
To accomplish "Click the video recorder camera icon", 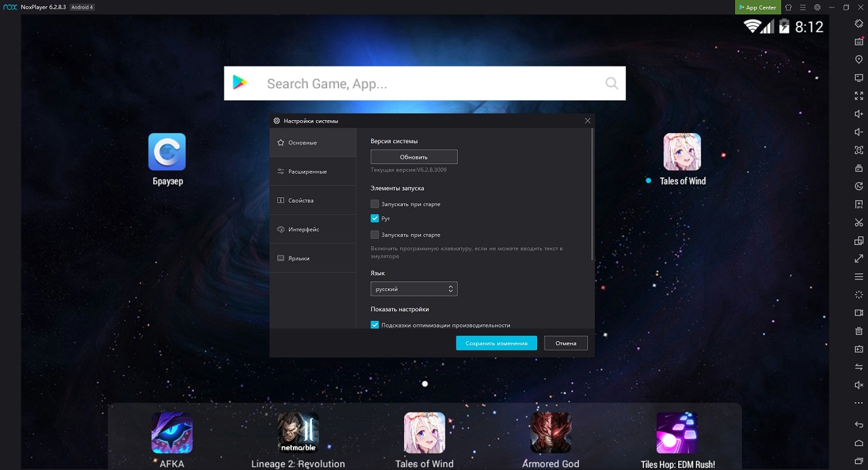I will coord(859,313).
